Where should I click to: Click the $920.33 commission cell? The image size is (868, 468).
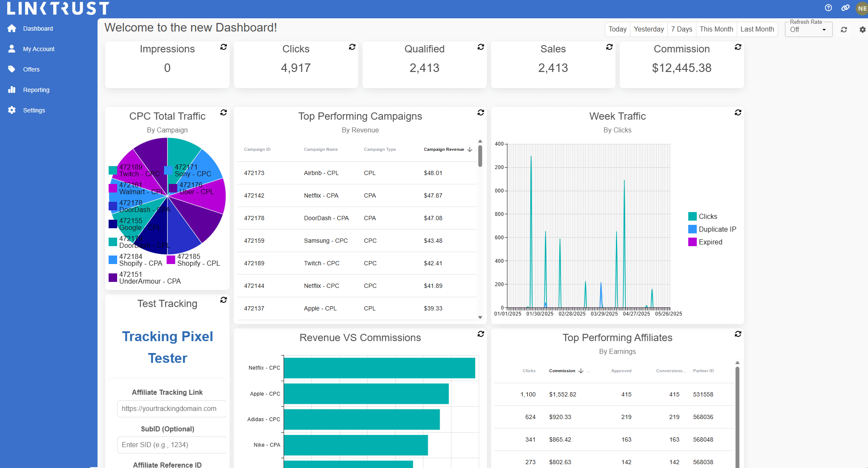pos(560,417)
